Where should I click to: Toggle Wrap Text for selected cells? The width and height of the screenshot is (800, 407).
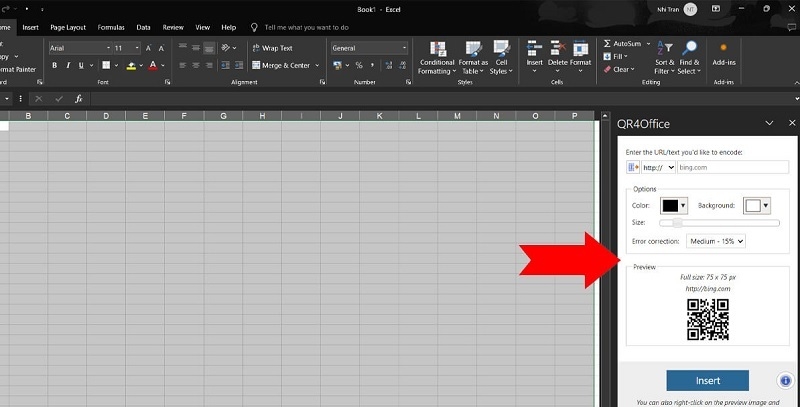coord(271,48)
